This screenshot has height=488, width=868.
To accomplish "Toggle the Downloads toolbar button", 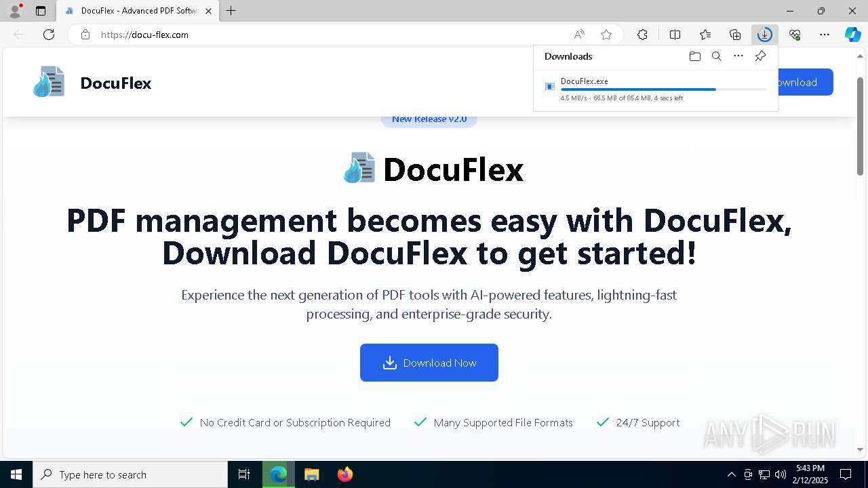I will tap(765, 35).
